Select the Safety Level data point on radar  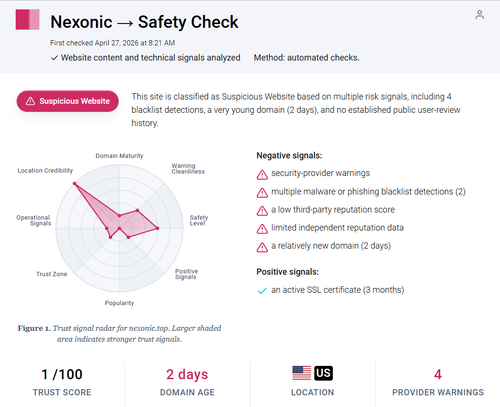[x=158, y=228]
